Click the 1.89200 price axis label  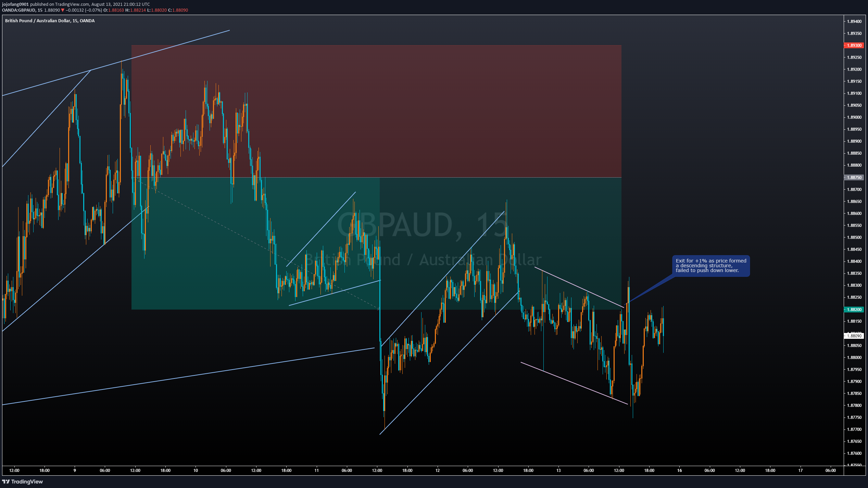(x=854, y=69)
